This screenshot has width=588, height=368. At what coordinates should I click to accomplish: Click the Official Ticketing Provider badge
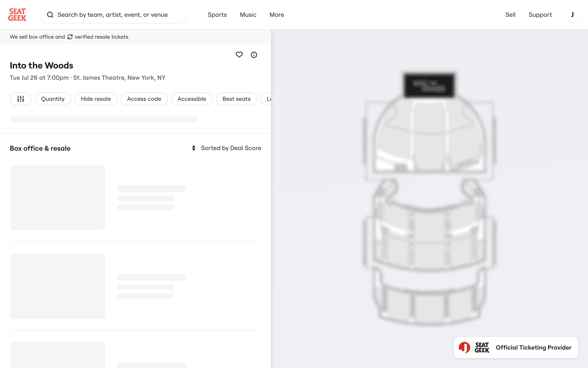(x=516, y=347)
